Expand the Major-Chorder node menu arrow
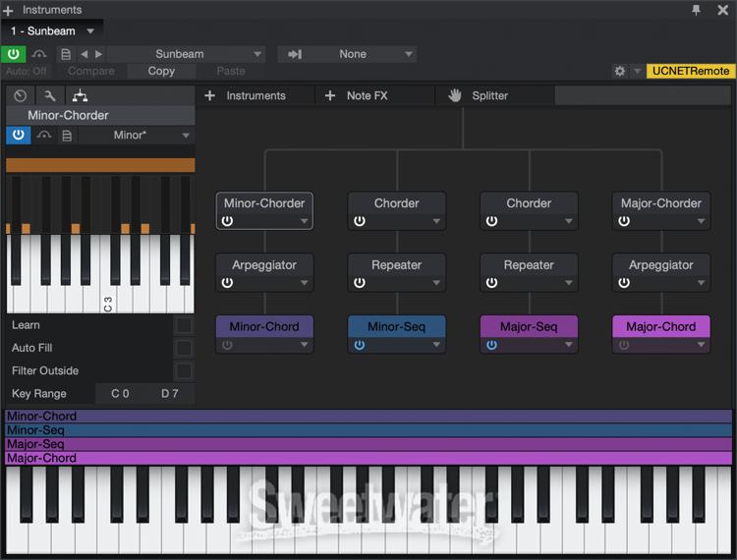 pos(701,221)
